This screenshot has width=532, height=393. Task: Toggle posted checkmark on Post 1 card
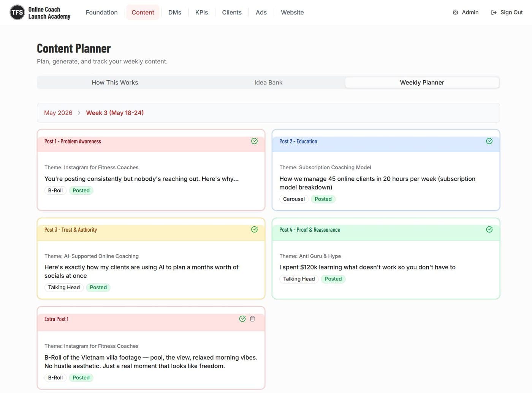click(x=254, y=141)
